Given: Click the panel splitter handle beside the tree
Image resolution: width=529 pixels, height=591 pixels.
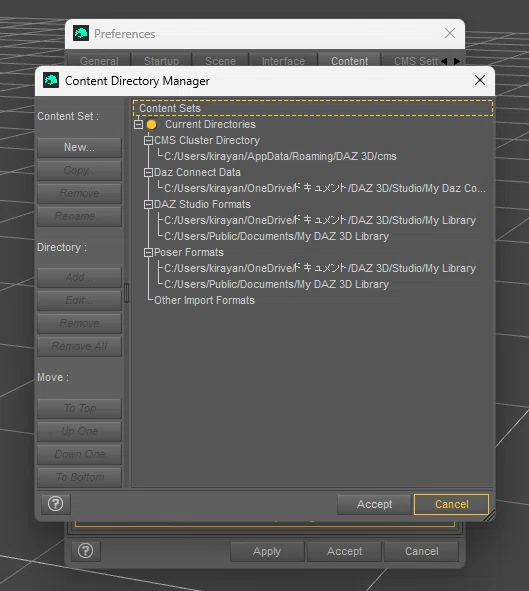Looking at the screenshot, I should 127,293.
